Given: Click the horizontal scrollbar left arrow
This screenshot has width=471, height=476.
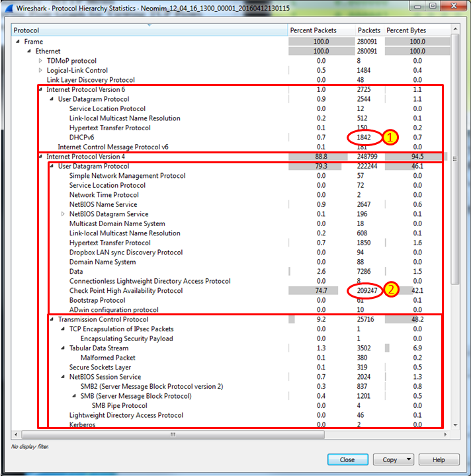Looking at the screenshot, I should click(x=16, y=434).
